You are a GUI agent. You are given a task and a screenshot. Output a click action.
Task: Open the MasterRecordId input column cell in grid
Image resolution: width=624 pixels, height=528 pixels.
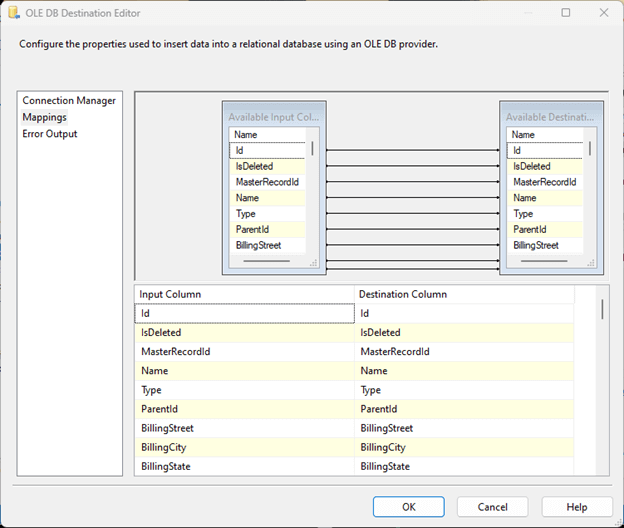pyautogui.click(x=244, y=352)
